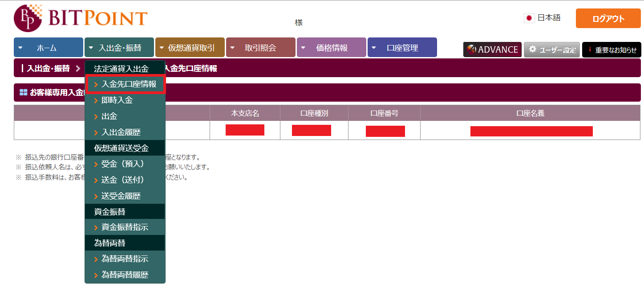Screen dimensions: 644x288
Task: Select 入金先口座情報 in the dropdown
Action: coord(125,84)
